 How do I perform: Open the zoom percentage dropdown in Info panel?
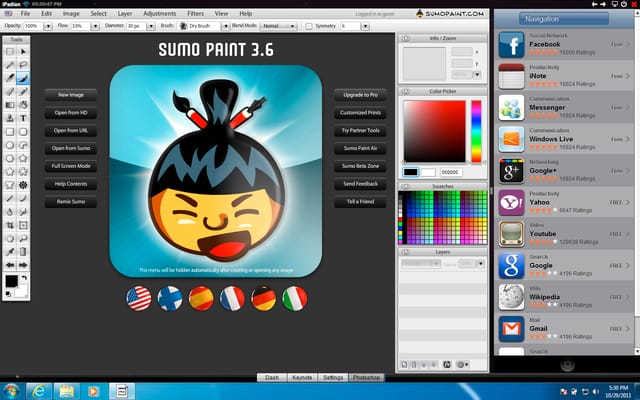tap(477, 75)
